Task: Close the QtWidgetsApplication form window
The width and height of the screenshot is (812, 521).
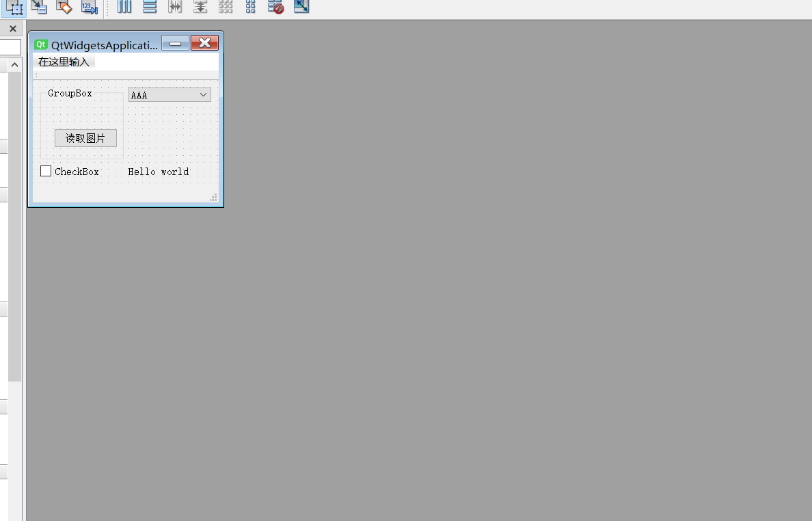Action: click(204, 44)
